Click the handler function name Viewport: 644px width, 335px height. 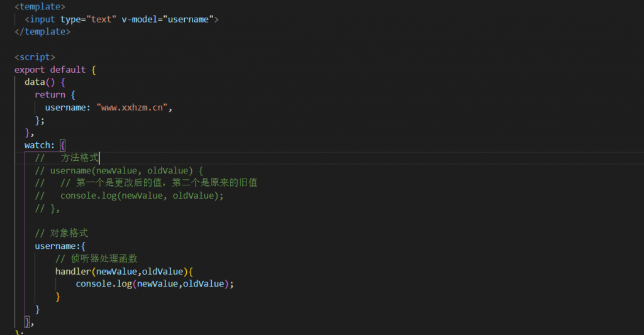point(73,271)
